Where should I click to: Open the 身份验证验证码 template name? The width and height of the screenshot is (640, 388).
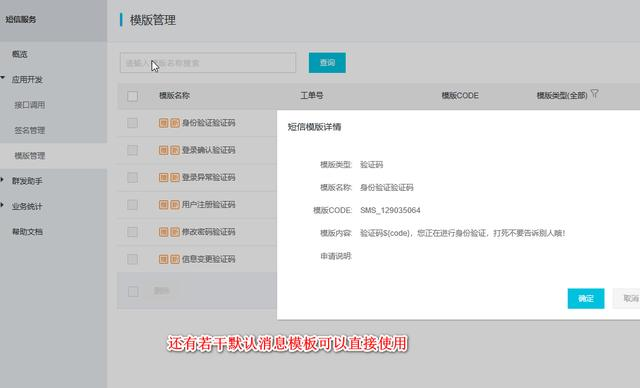(208, 123)
